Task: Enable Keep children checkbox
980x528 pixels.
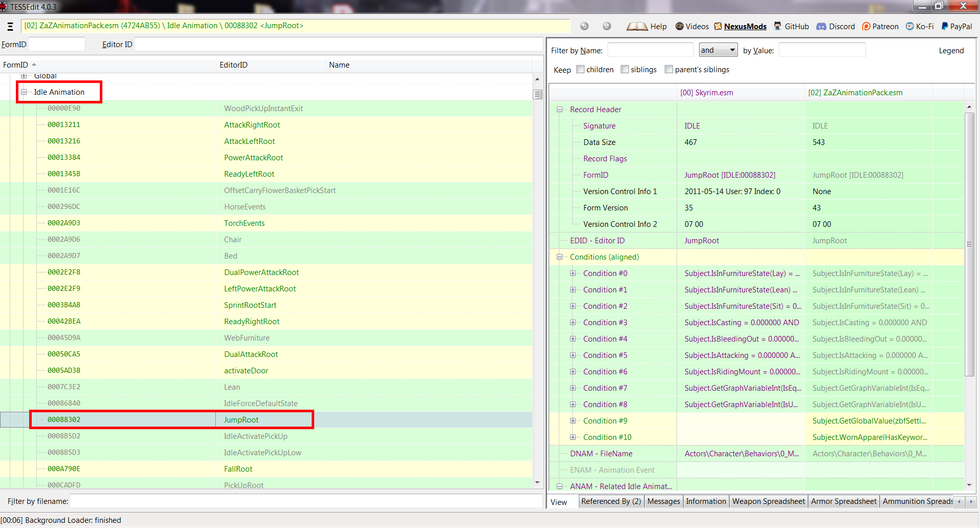Action: pos(580,69)
